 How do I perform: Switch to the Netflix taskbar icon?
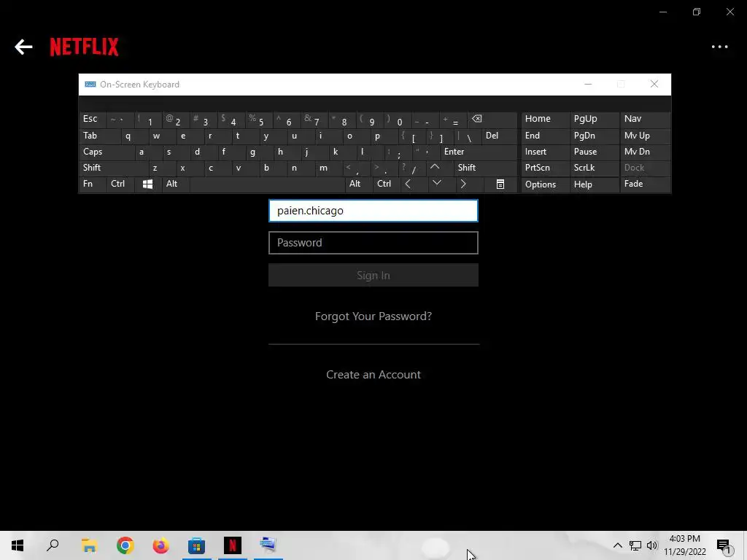coord(233,545)
